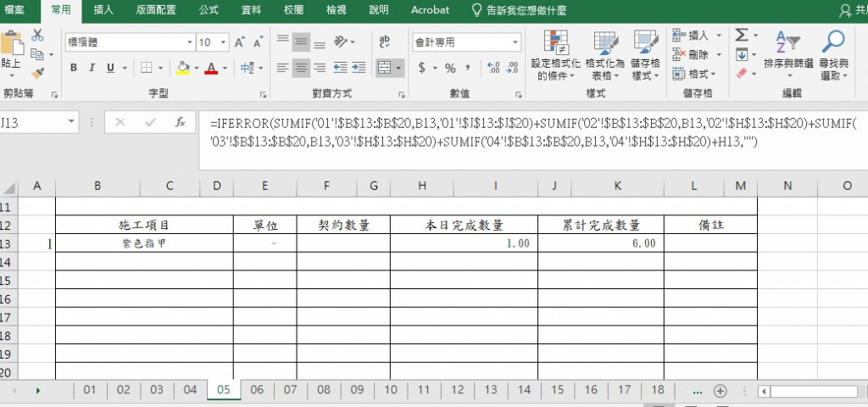Open 排序與篩選 sort and filter
Image resolution: width=868 pixels, height=407 pixels.
[x=788, y=55]
